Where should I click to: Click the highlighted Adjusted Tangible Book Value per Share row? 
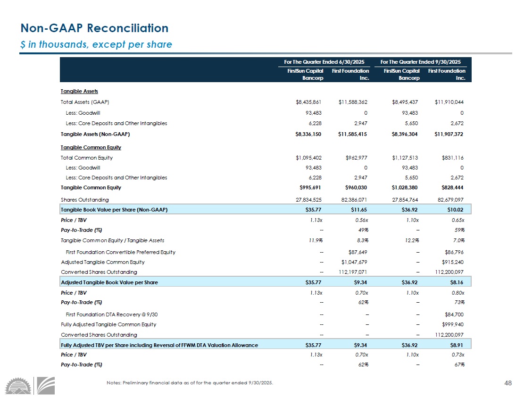(109, 282)
